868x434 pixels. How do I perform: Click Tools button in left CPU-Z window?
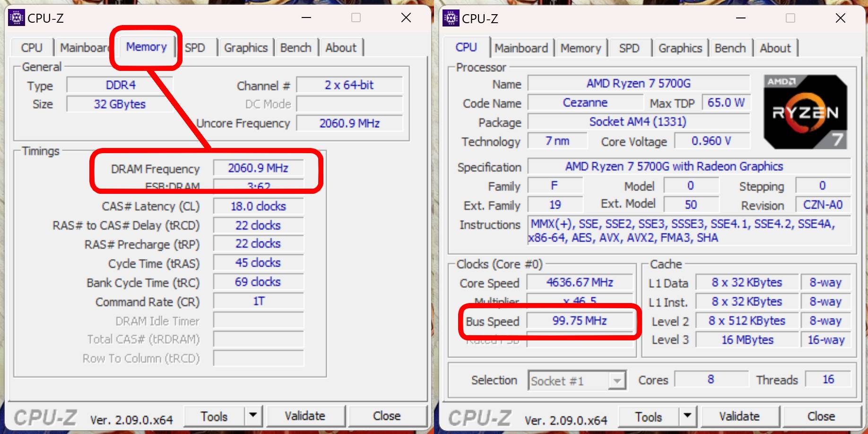tap(214, 417)
